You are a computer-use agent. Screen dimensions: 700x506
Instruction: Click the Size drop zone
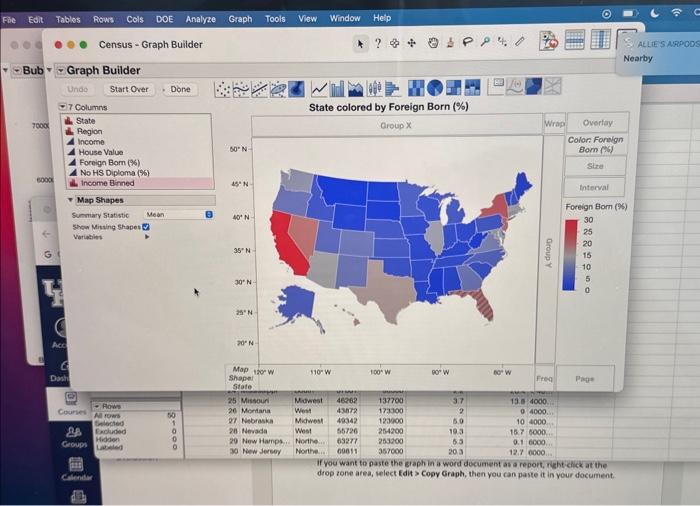(595, 166)
